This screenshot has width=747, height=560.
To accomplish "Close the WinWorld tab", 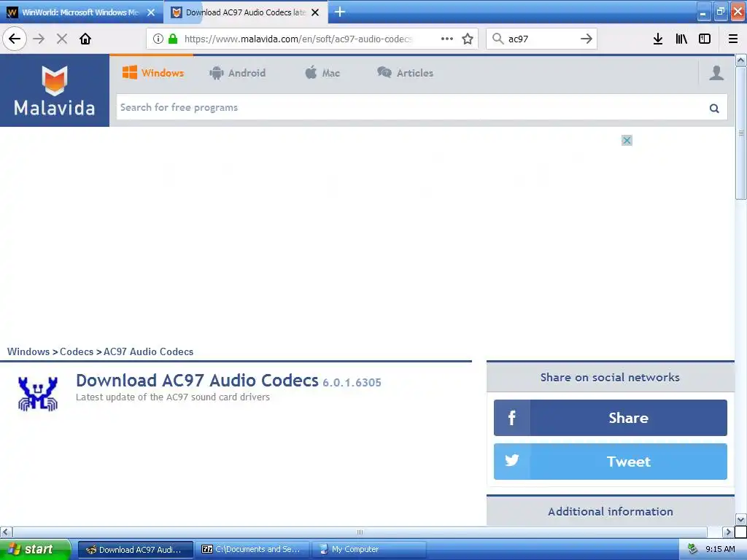I will (151, 12).
